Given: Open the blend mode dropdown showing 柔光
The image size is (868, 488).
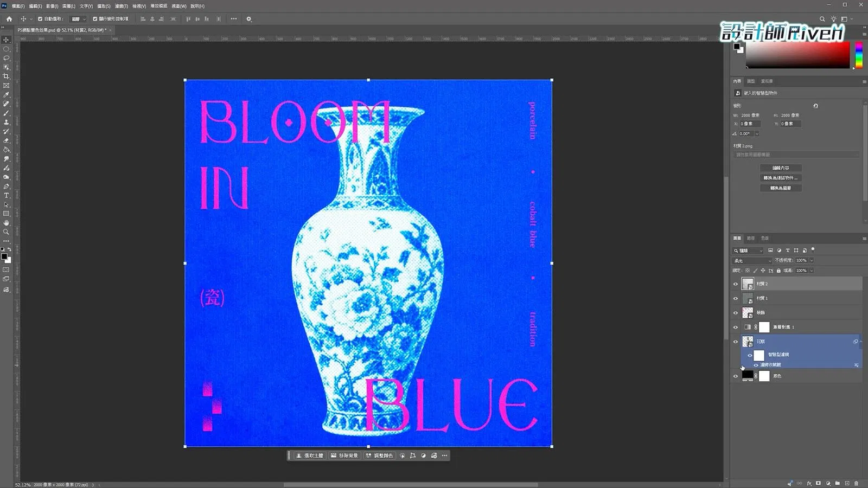Looking at the screenshot, I should tap(752, 261).
